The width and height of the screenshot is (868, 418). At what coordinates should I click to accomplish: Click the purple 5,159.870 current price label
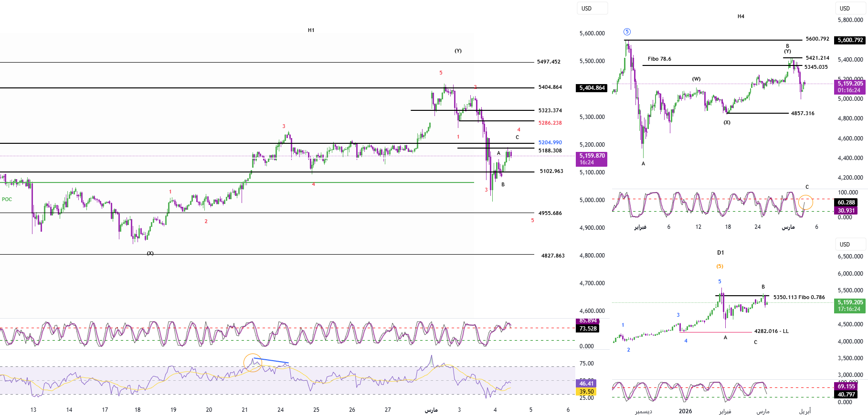[x=592, y=156]
